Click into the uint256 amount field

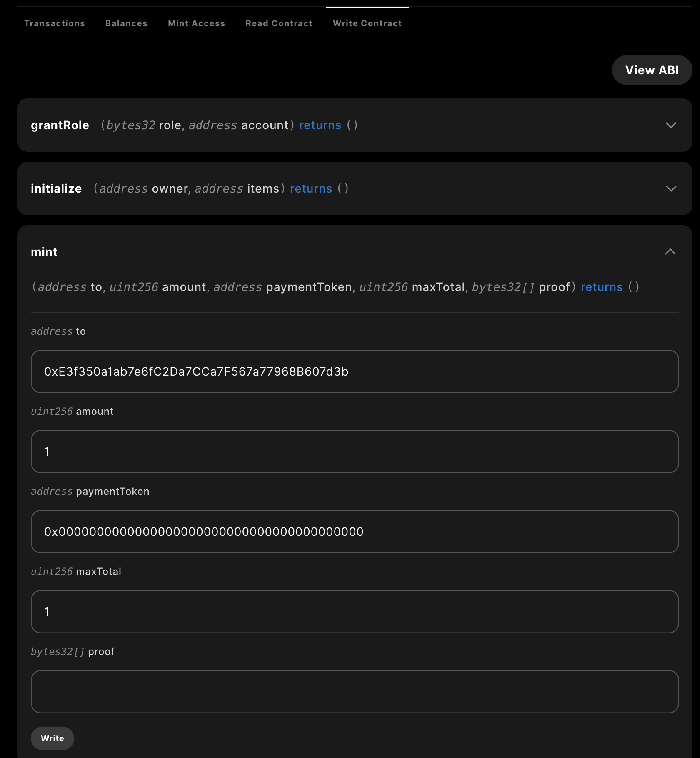(355, 452)
